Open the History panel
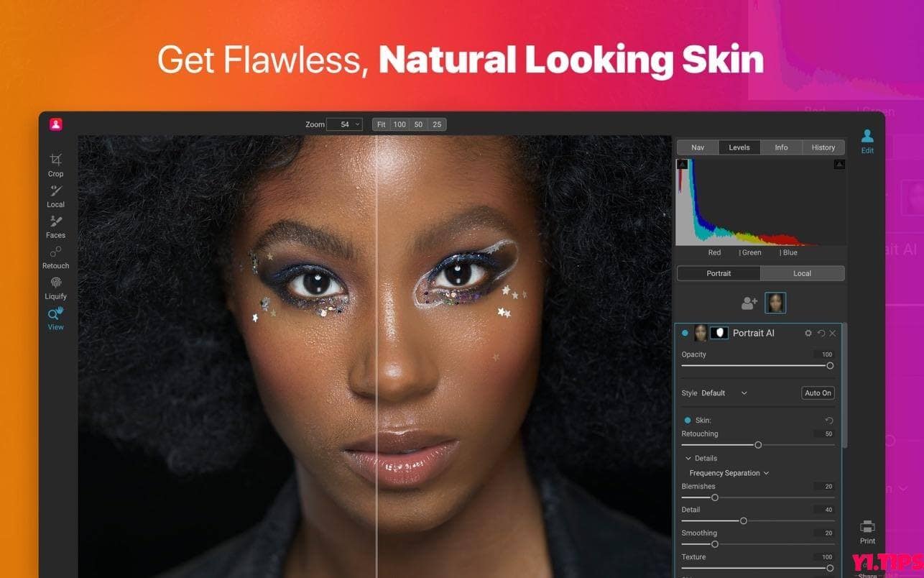This screenshot has width=924, height=578. (823, 147)
